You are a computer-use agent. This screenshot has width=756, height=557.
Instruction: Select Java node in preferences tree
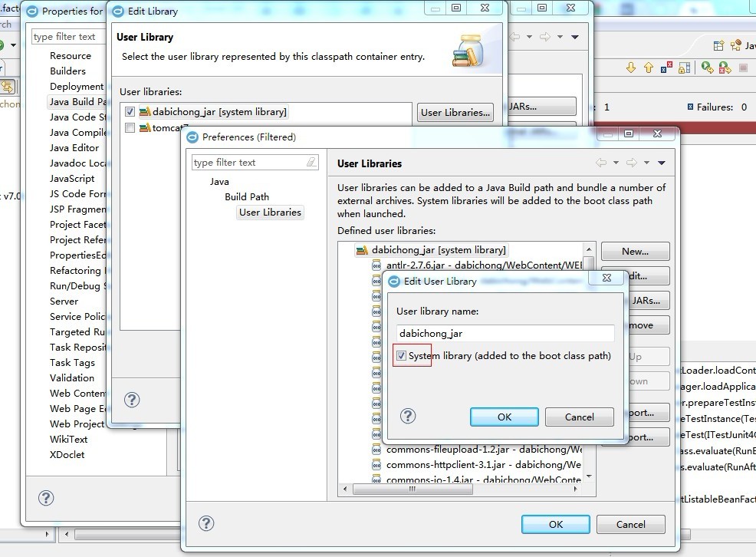pos(219,181)
